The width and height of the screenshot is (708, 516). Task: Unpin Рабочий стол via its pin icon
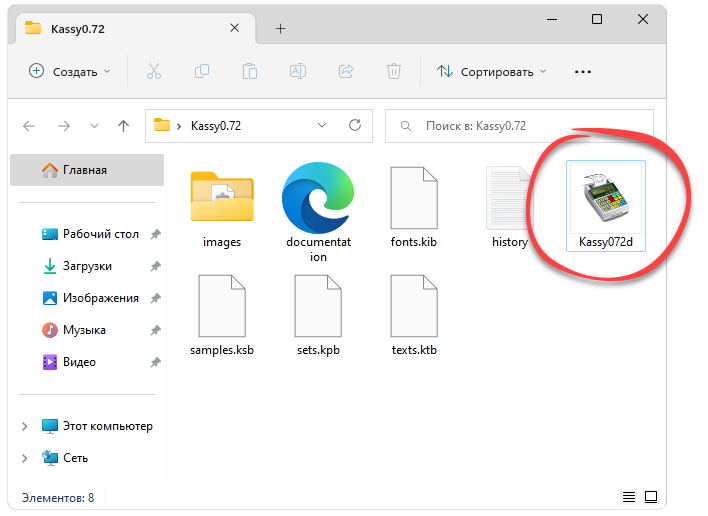pos(155,234)
